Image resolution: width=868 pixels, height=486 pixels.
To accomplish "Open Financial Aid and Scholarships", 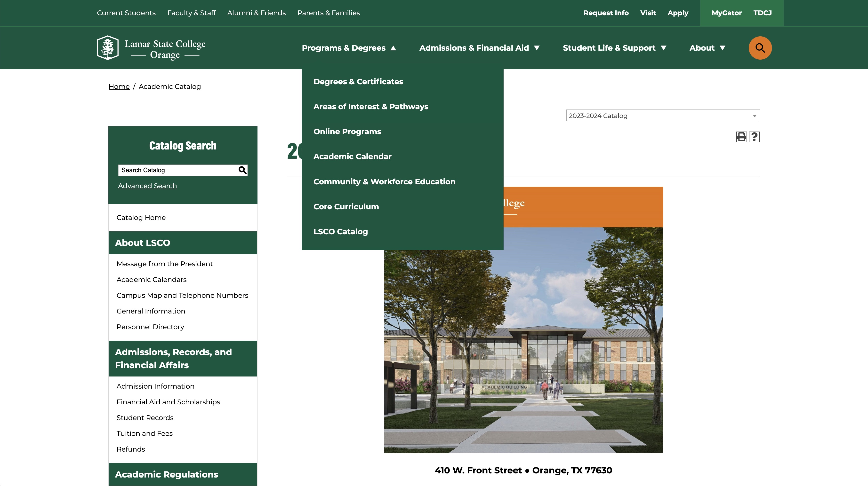I will pos(168,402).
